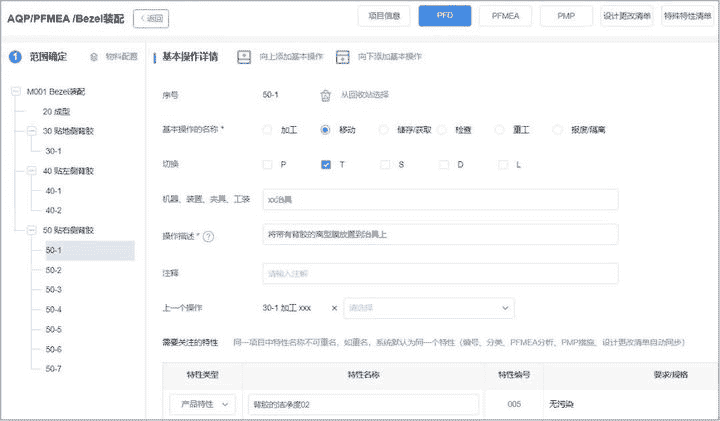Image resolution: width=720 pixels, height=421 pixels.
Task: Select tree item 50-6
Action: [x=53, y=349]
